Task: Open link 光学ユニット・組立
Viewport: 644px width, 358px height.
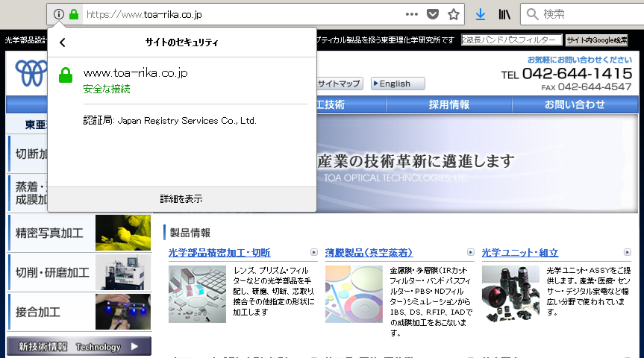Action: point(520,253)
